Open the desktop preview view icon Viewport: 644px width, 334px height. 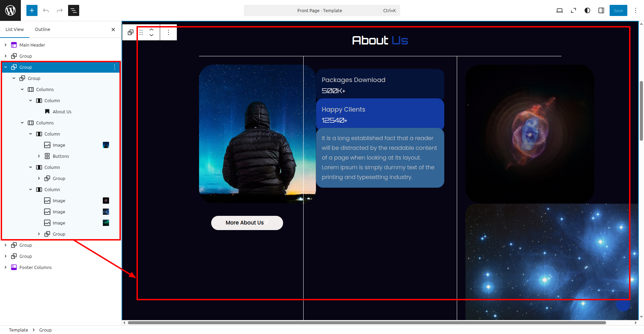click(x=559, y=10)
